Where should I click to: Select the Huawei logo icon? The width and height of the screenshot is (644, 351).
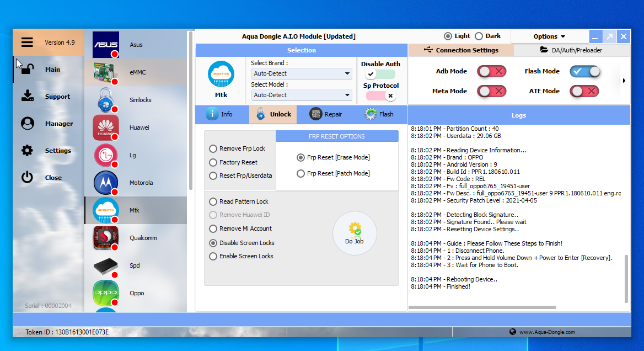[x=105, y=127]
